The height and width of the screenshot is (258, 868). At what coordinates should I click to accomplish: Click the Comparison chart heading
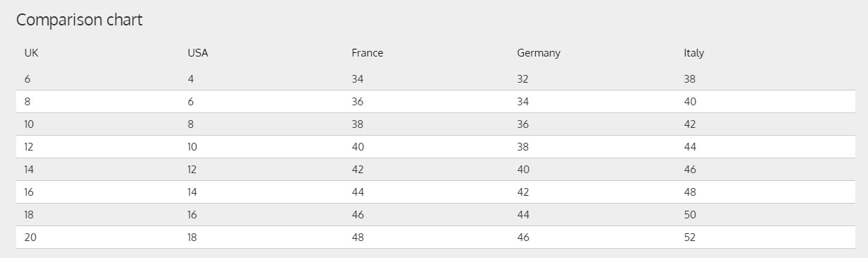79,20
